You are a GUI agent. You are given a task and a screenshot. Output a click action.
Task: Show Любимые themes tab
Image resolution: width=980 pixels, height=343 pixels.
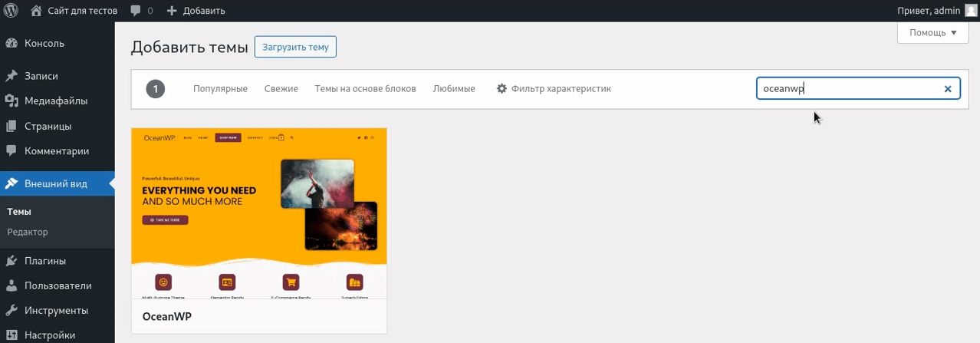click(x=454, y=89)
